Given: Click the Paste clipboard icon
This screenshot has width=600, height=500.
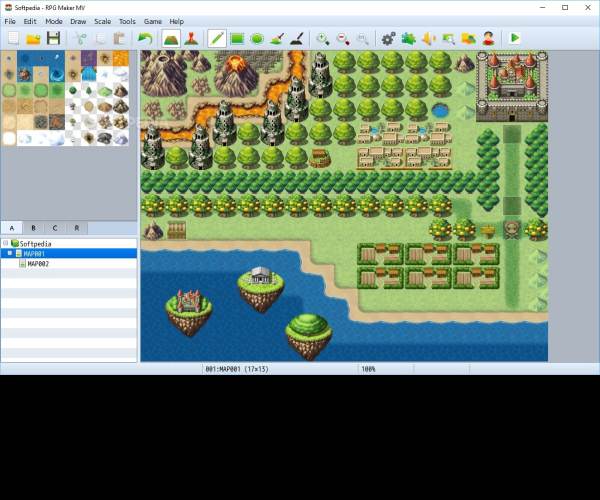Looking at the screenshot, I should coord(120,38).
